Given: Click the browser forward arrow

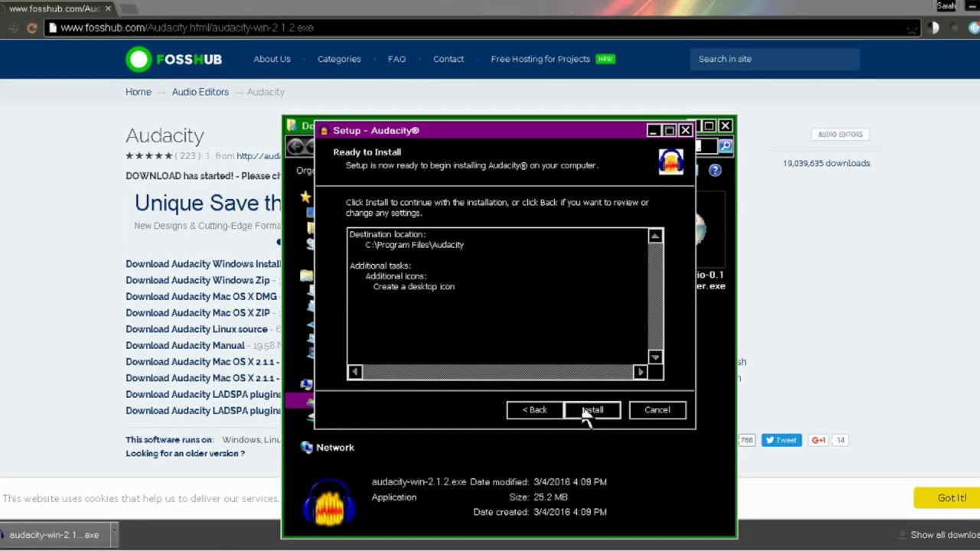Looking at the screenshot, I should 13,28.
